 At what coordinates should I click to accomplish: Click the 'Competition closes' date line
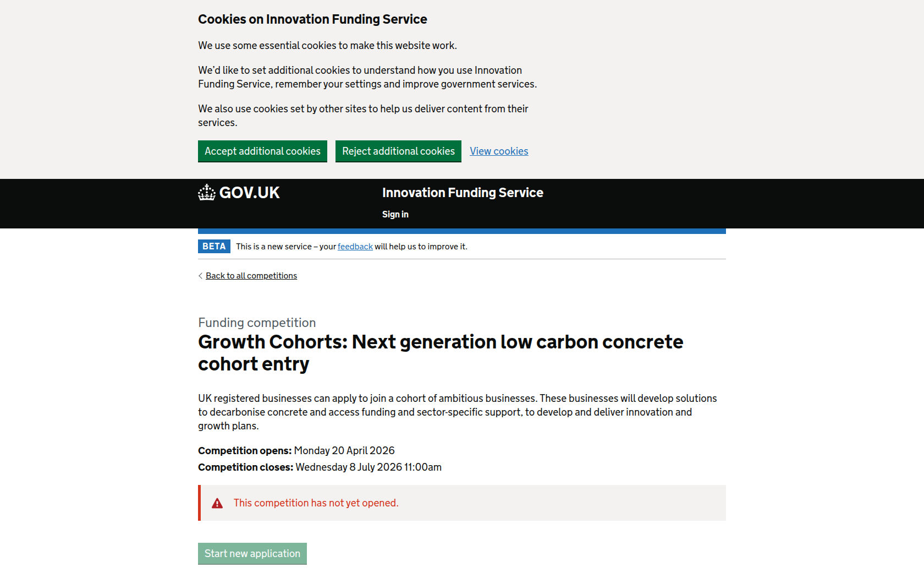tap(320, 467)
